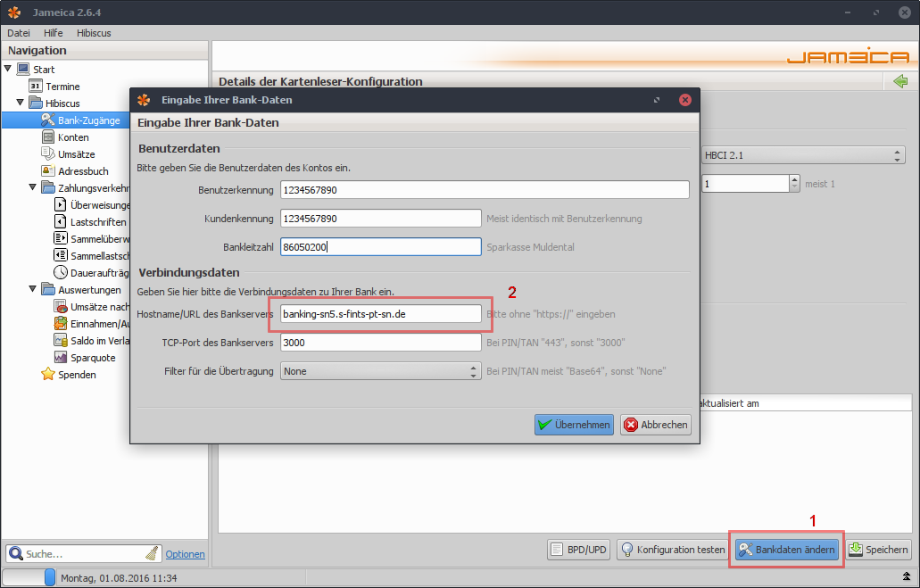
Task: Click the Start computer icon
Action: pyautogui.click(x=23, y=70)
